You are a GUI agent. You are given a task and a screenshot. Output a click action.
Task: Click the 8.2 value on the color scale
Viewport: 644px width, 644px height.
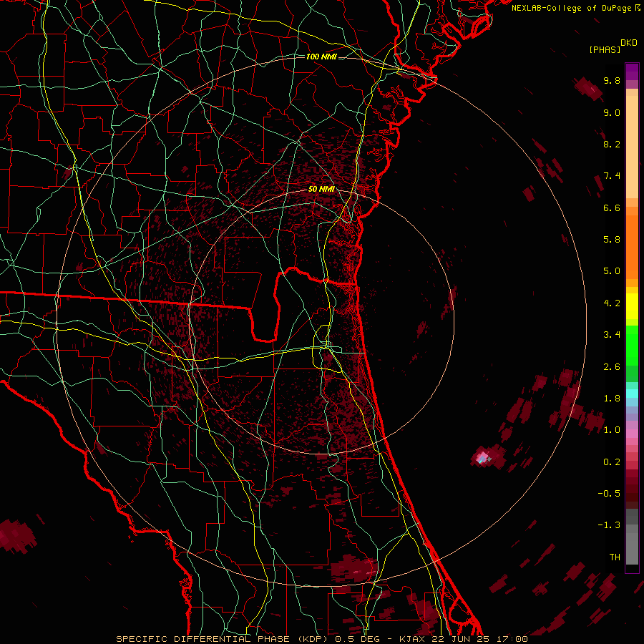pos(612,144)
